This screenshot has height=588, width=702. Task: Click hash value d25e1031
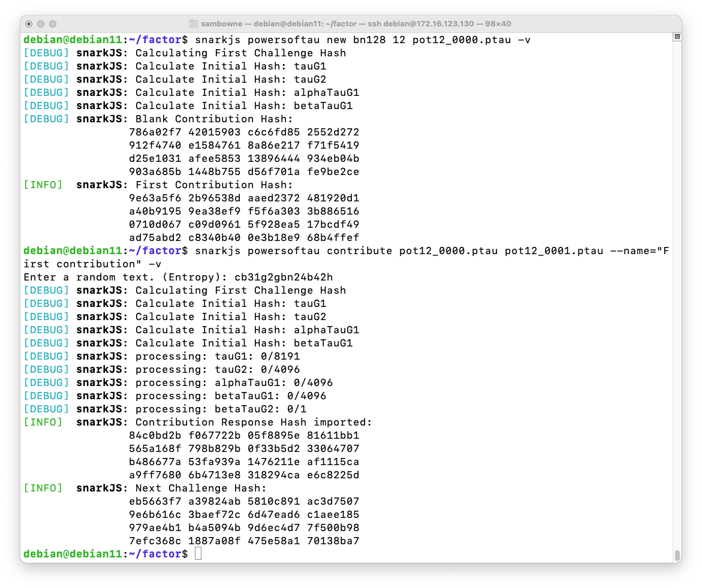tap(155, 158)
